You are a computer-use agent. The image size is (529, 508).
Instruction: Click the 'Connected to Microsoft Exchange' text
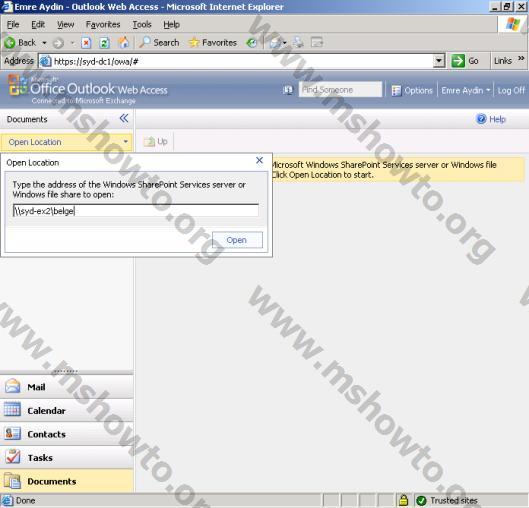pos(83,101)
